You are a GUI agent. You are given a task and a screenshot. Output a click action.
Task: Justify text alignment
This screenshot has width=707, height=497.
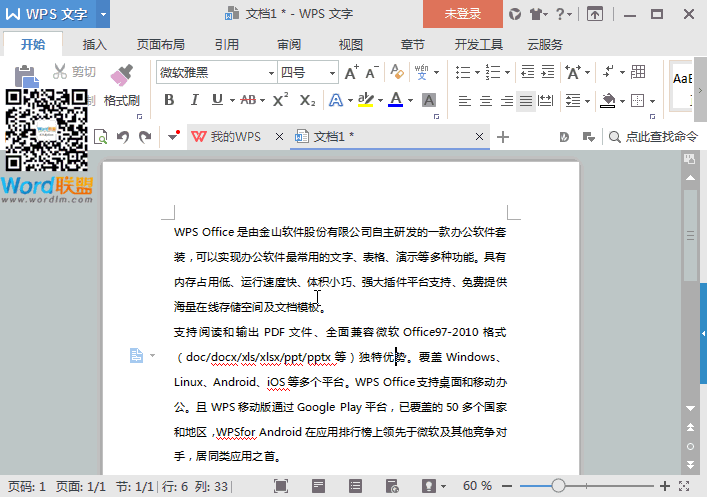coord(526,101)
